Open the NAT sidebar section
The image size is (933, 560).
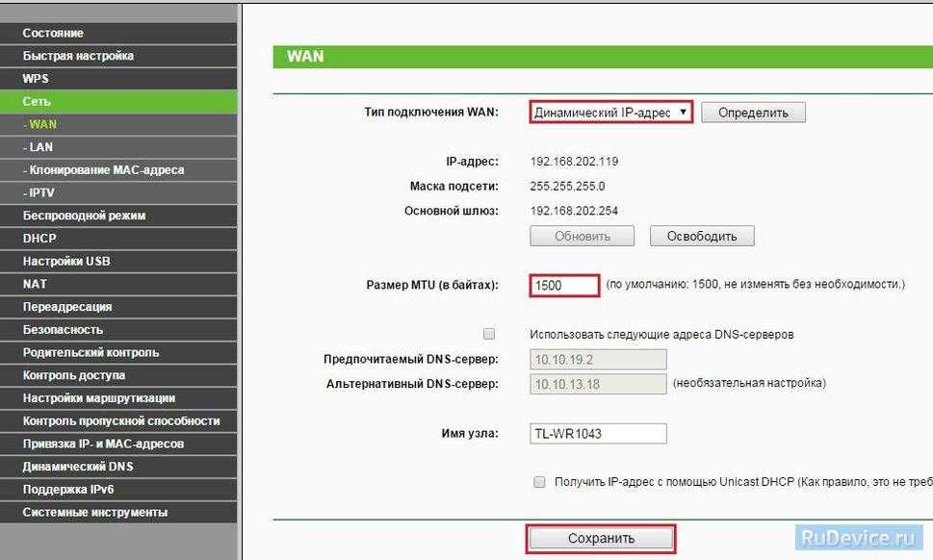[118, 284]
